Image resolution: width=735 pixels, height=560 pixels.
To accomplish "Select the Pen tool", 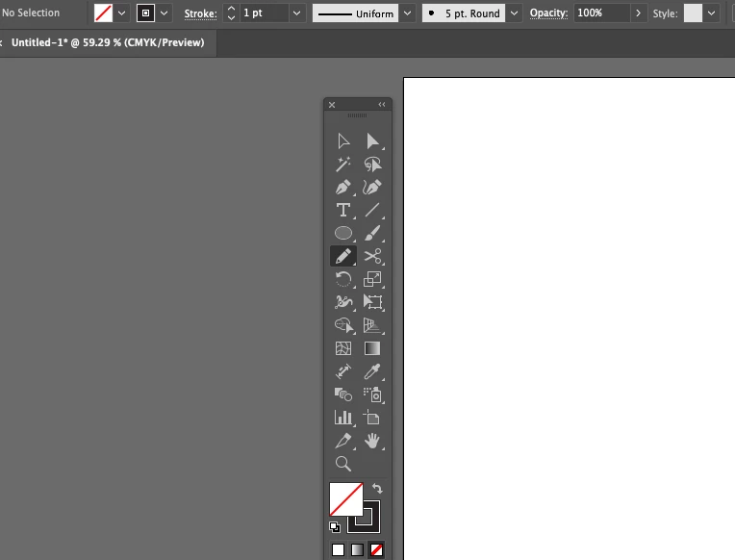I will [343, 187].
